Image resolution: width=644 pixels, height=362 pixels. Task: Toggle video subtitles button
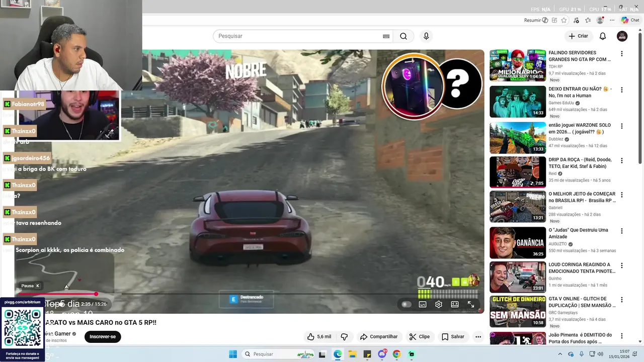423,304
